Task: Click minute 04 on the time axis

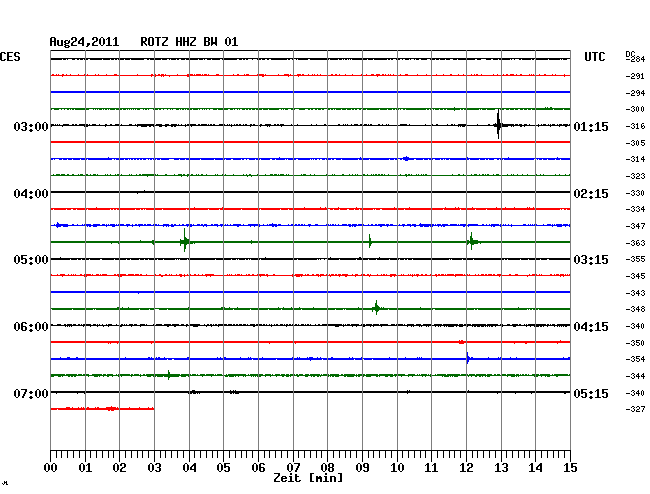Action: coord(189,467)
